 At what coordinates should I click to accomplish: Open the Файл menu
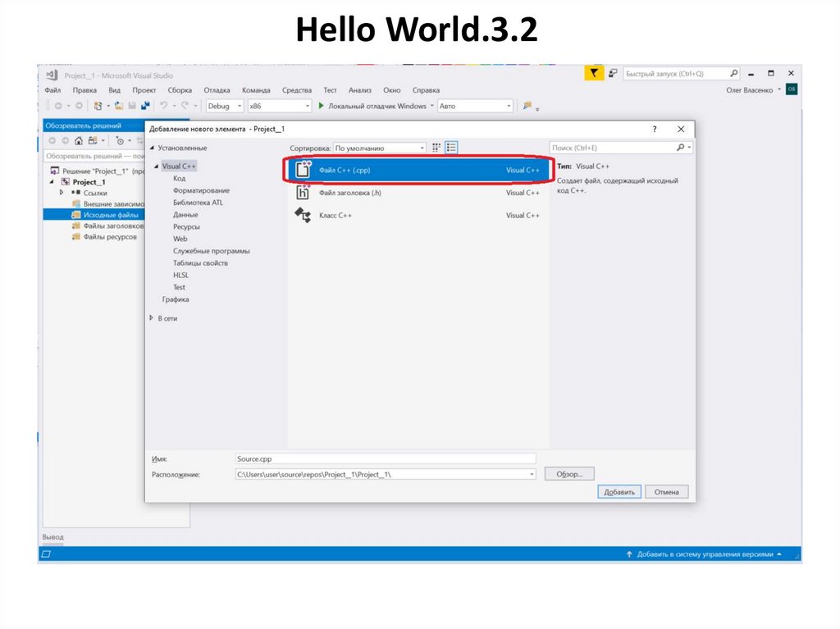[52, 90]
